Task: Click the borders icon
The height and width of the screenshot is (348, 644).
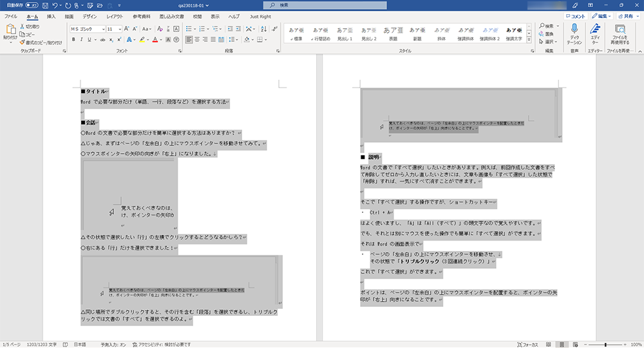Action: point(260,39)
